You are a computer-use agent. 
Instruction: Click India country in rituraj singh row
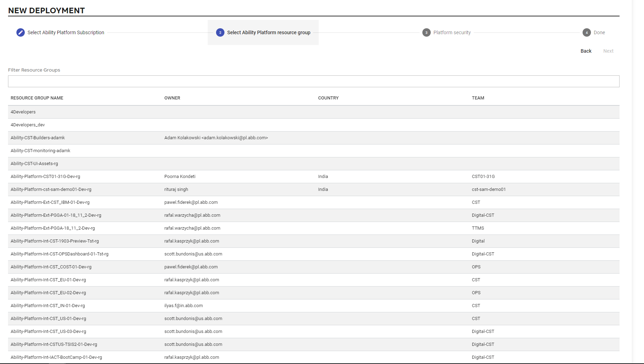pos(323,190)
